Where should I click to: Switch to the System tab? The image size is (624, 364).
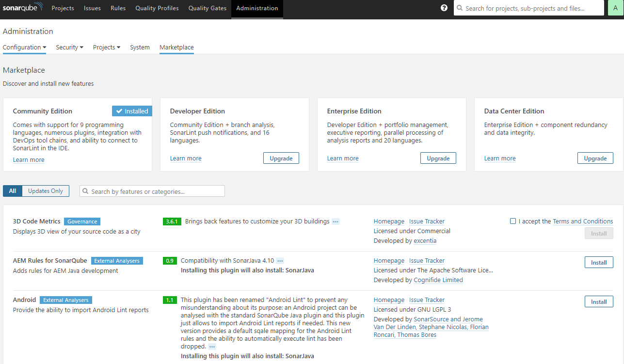(x=140, y=47)
